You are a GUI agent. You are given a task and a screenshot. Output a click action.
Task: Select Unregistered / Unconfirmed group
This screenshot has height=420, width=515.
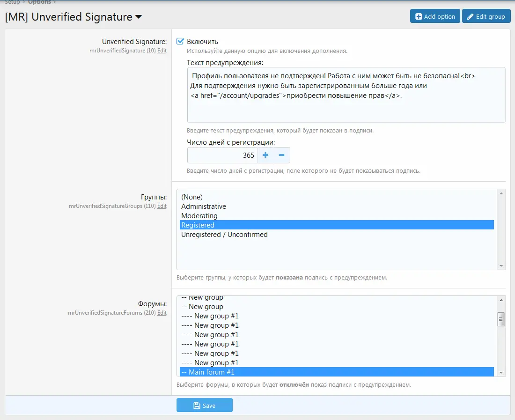pos(224,235)
